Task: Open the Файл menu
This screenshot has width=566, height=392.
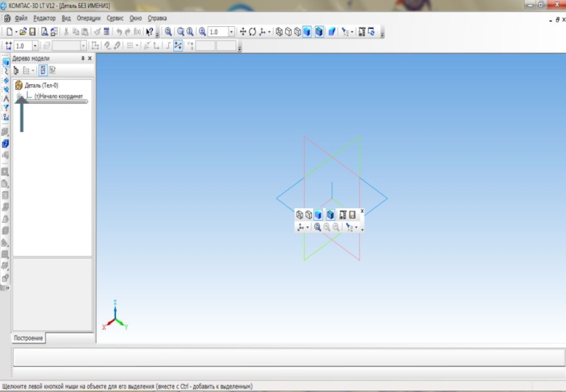Action: click(x=21, y=18)
